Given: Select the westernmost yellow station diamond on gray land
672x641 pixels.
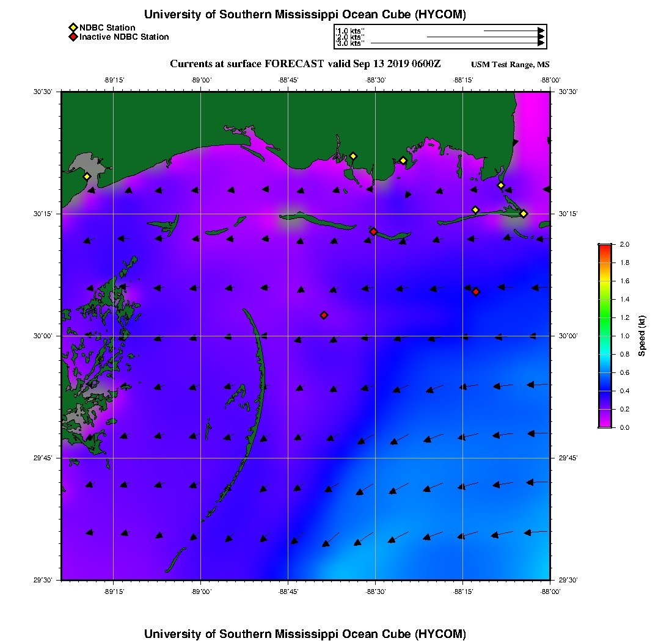Looking at the screenshot, I should 87,176.
